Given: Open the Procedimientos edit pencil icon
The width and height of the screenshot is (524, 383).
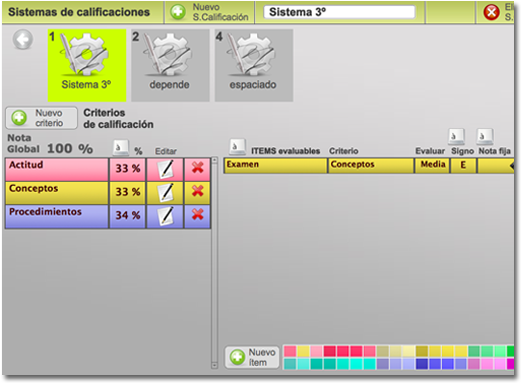Looking at the screenshot, I should [166, 216].
